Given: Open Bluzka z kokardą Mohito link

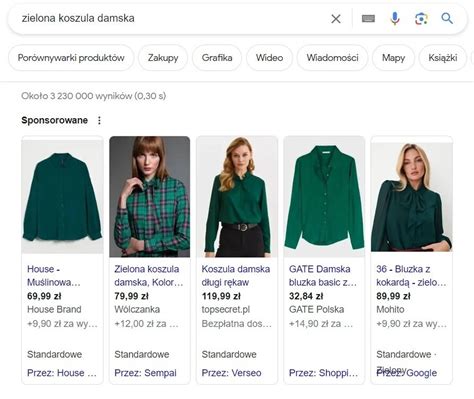Looking at the screenshot, I should point(411,276).
